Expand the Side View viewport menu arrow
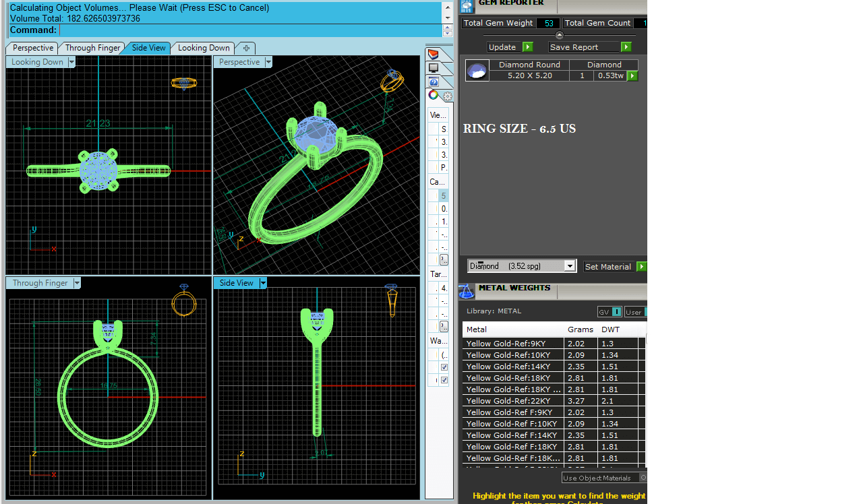The image size is (859, 504). point(263,283)
